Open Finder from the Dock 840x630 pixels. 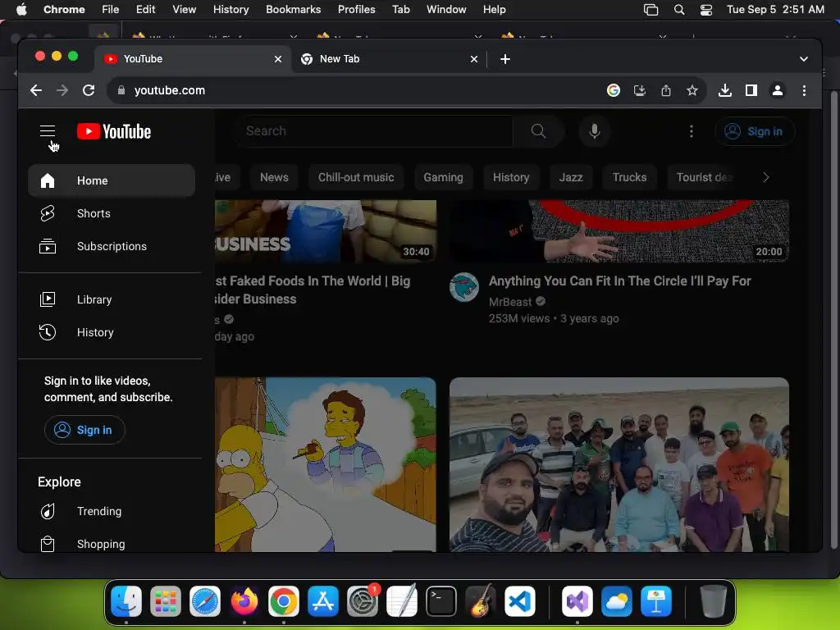point(126,601)
